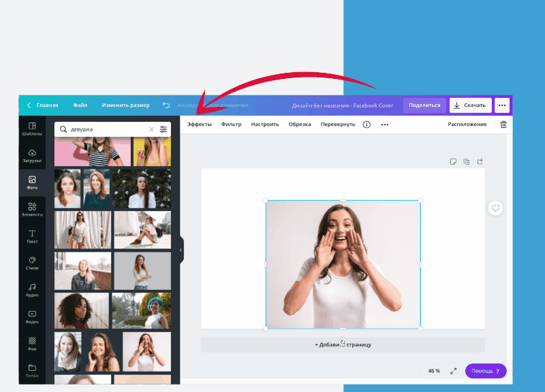Viewport: 545px width, 392px height.
Task: Open the Шаблоны (Templates) sidebar panel
Action: point(32,129)
